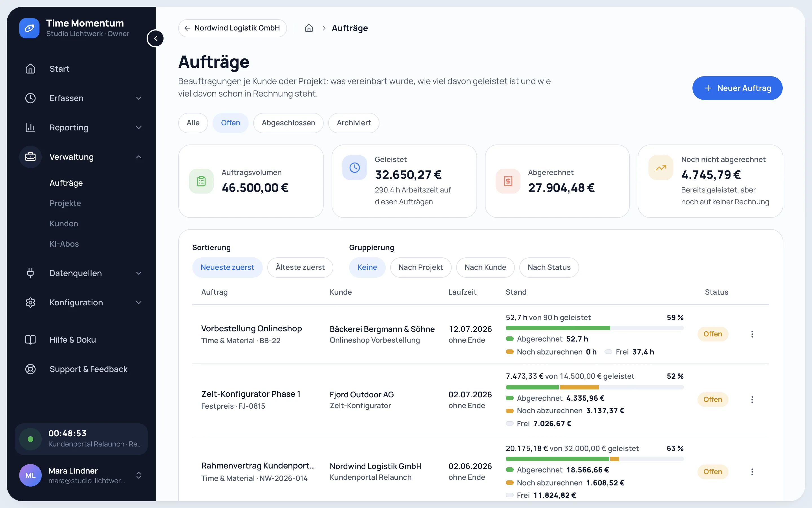Click the Reporting bar chart icon
Viewport: 812px width, 508px height.
coord(30,127)
